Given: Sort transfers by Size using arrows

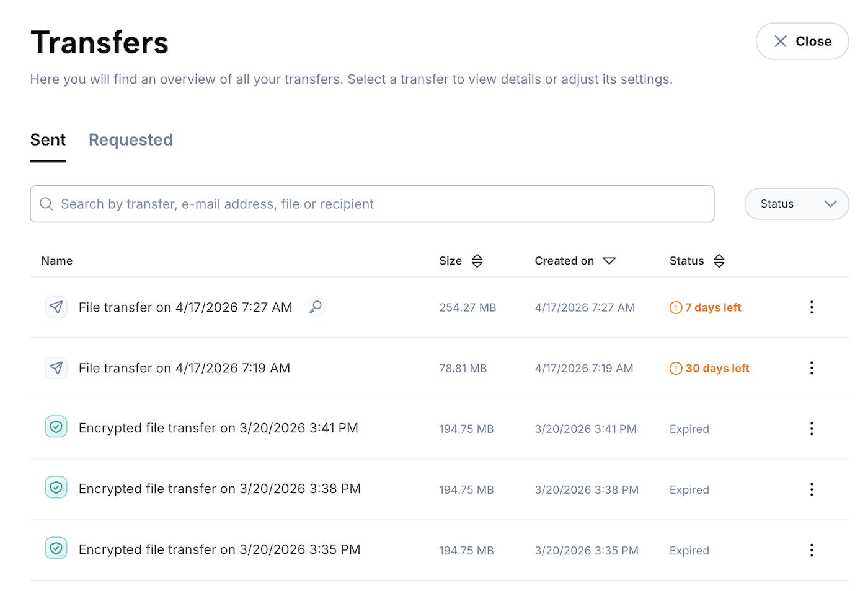Looking at the screenshot, I should click(x=477, y=261).
